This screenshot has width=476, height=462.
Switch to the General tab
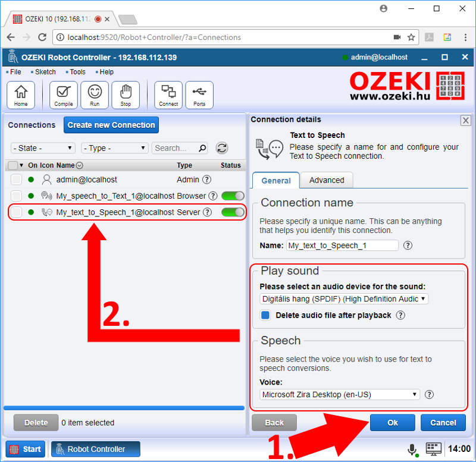tap(276, 181)
